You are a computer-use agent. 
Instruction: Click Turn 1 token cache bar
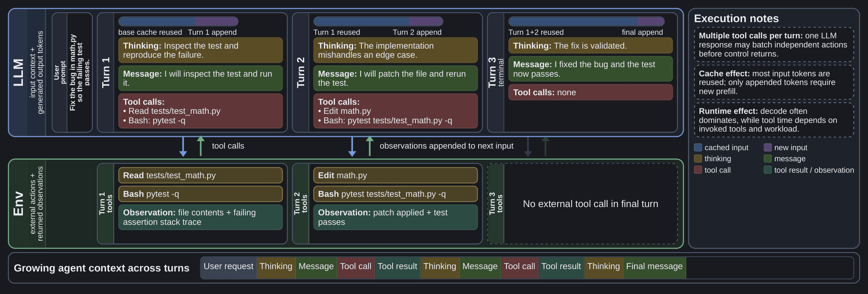(178, 21)
